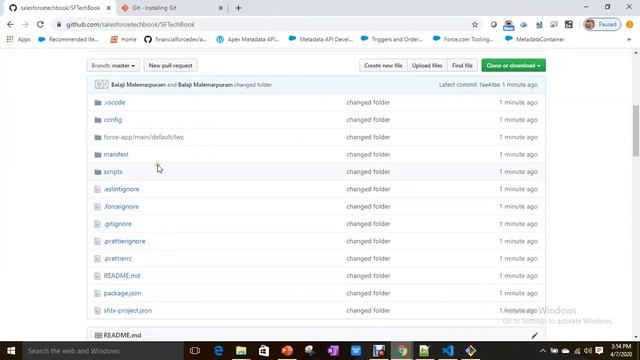
Task: Open the scripts folder
Action: (113, 172)
